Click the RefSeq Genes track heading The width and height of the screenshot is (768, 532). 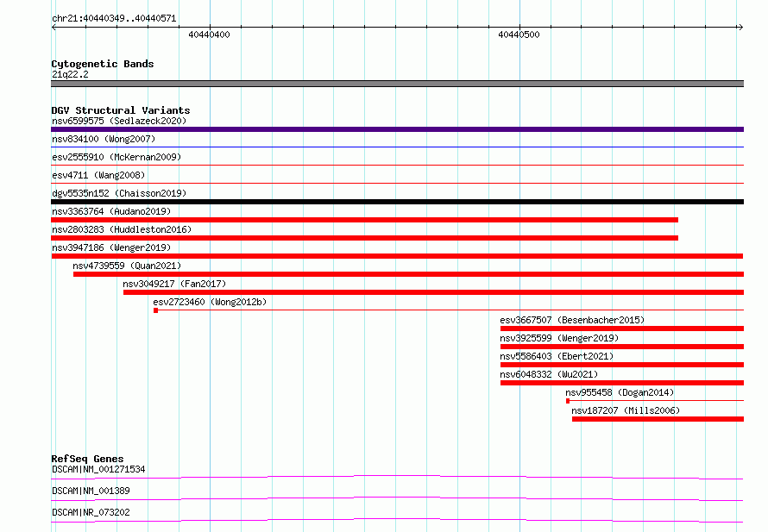(87, 459)
